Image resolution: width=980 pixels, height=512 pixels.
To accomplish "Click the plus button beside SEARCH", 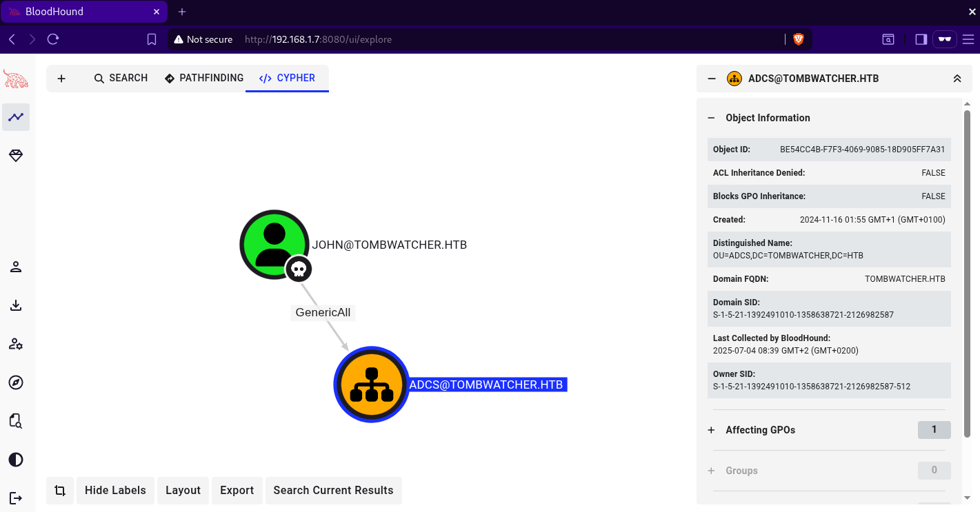I will click(61, 79).
